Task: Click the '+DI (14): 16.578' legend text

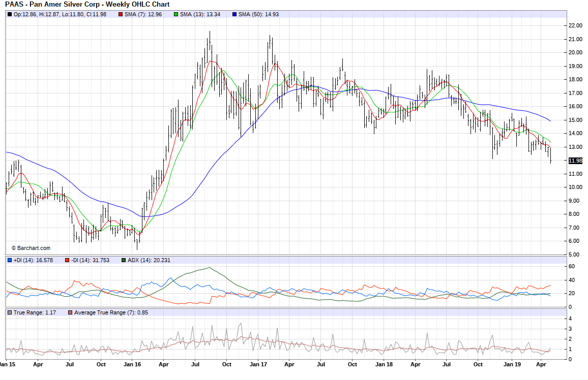Action: [34, 260]
